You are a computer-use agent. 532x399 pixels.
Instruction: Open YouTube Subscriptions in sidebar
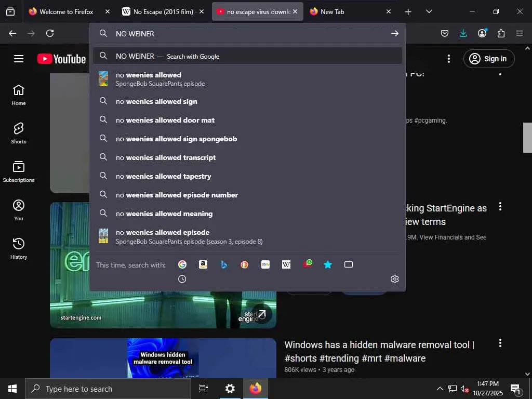[x=19, y=172]
